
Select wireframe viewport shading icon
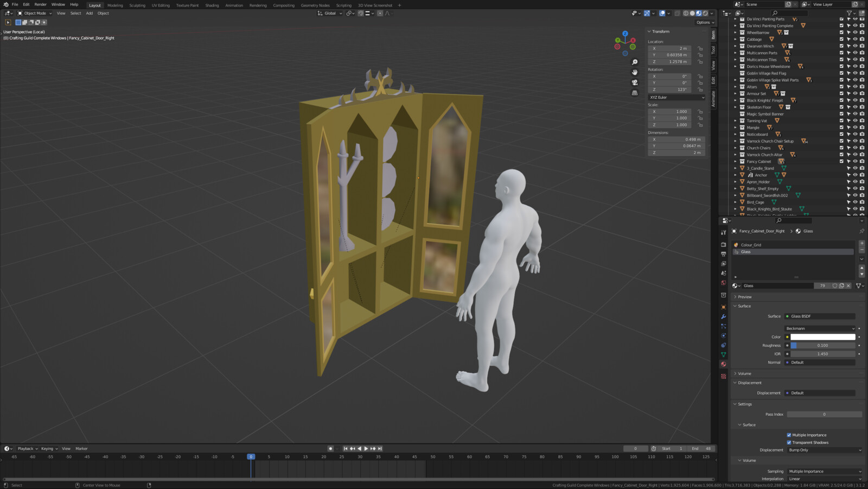686,13
